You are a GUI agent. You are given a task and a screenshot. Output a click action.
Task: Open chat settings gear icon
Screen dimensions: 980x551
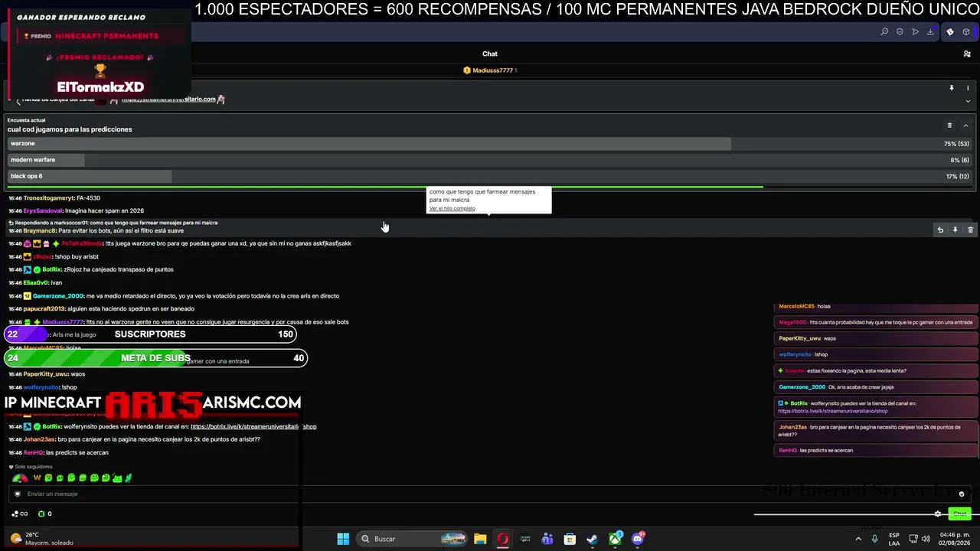click(x=938, y=514)
